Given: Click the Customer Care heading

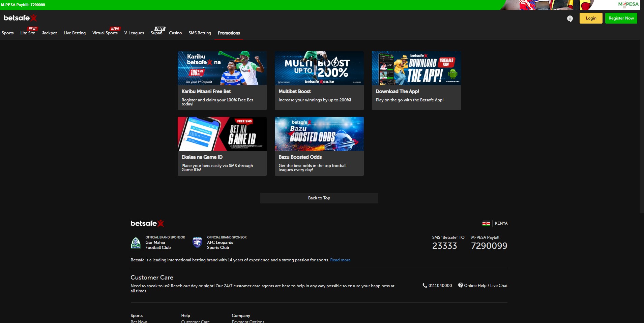Looking at the screenshot, I should coord(152,278).
